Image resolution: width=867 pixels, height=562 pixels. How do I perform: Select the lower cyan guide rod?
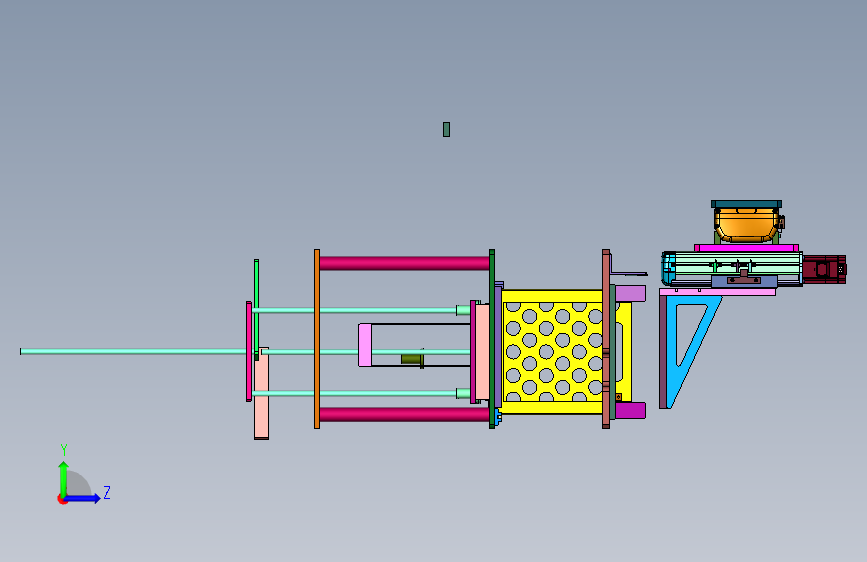pyautogui.click(x=354, y=393)
